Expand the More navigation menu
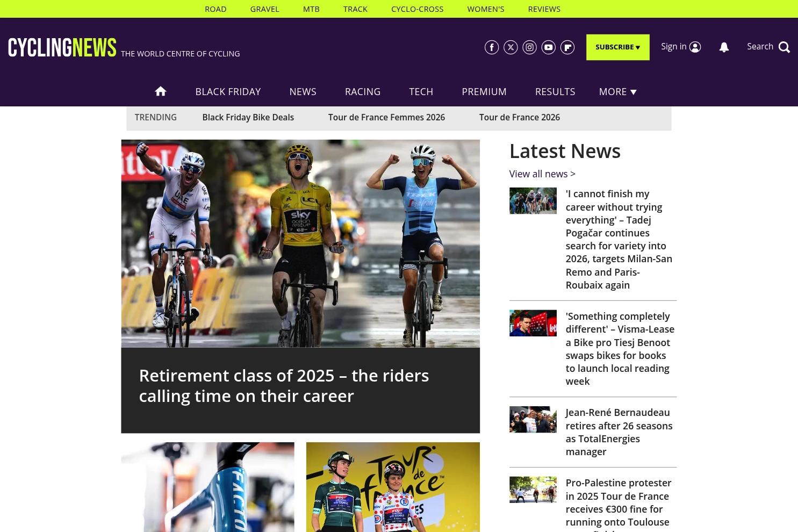Image resolution: width=798 pixels, height=532 pixels. coord(617,92)
